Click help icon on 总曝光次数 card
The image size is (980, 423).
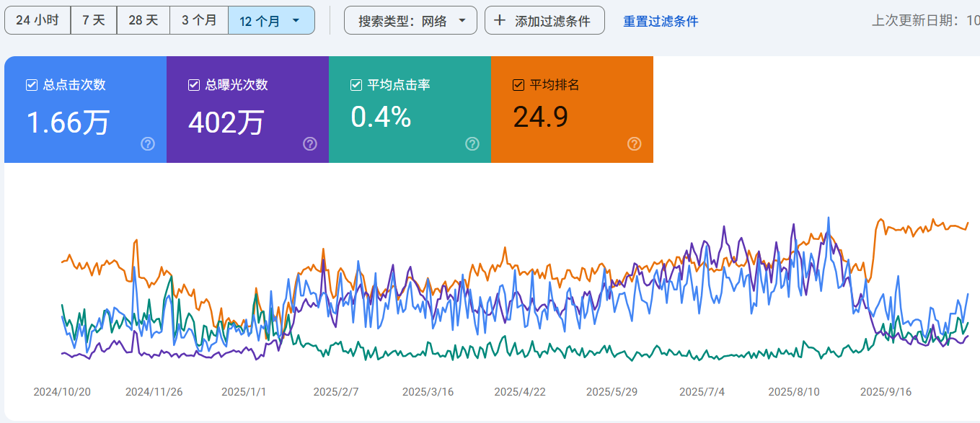coord(310,144)
